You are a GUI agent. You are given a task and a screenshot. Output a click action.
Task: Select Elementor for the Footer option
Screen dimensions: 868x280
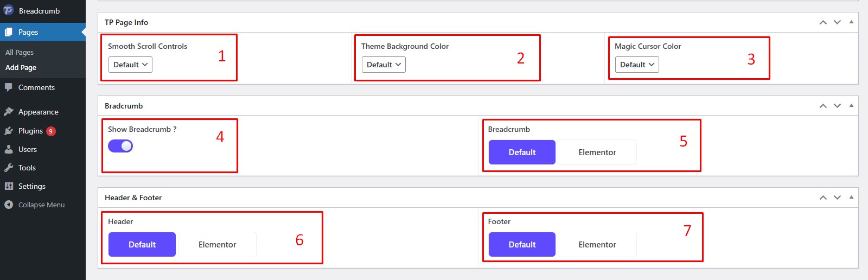pos(597,245)
